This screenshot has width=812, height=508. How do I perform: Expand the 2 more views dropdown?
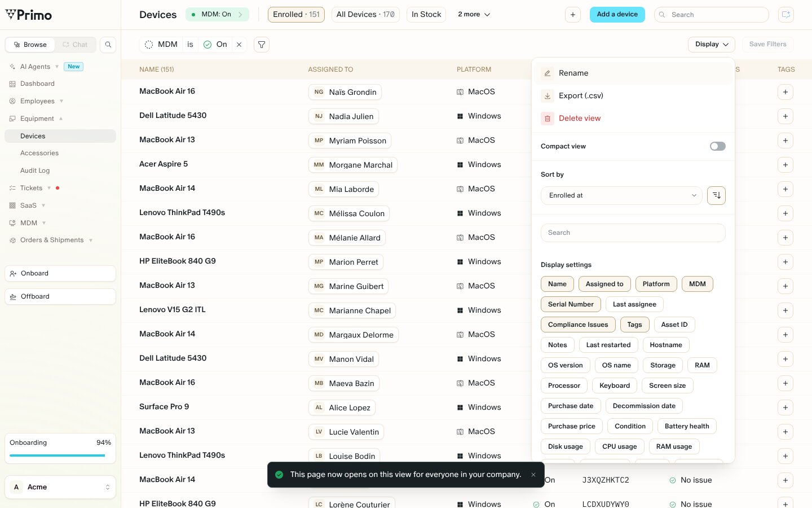[474, 15]
